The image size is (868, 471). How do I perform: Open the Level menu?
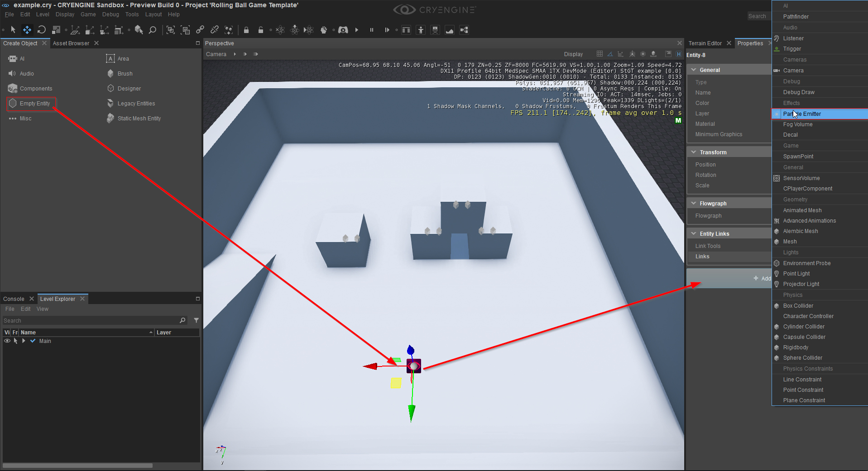(43, 14)
